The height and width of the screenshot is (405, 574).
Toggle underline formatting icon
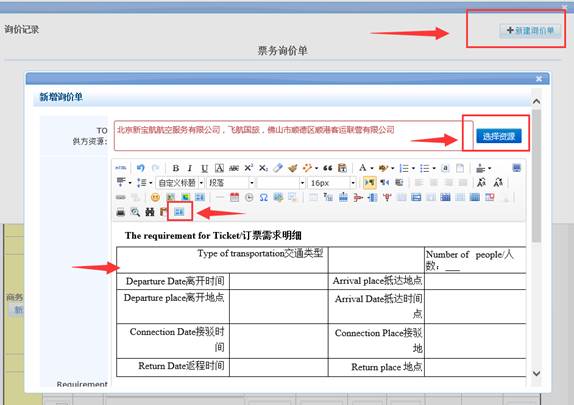tap(204, 168)
